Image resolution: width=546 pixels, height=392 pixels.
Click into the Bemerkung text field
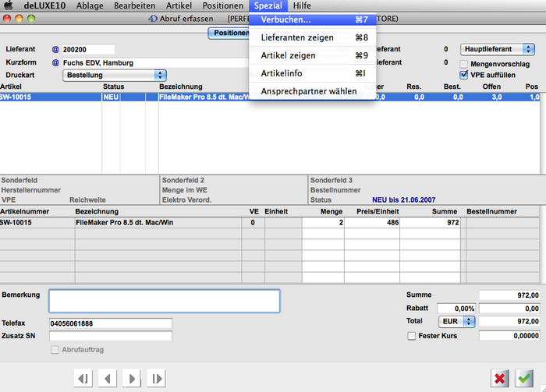(x=164, y=301)
